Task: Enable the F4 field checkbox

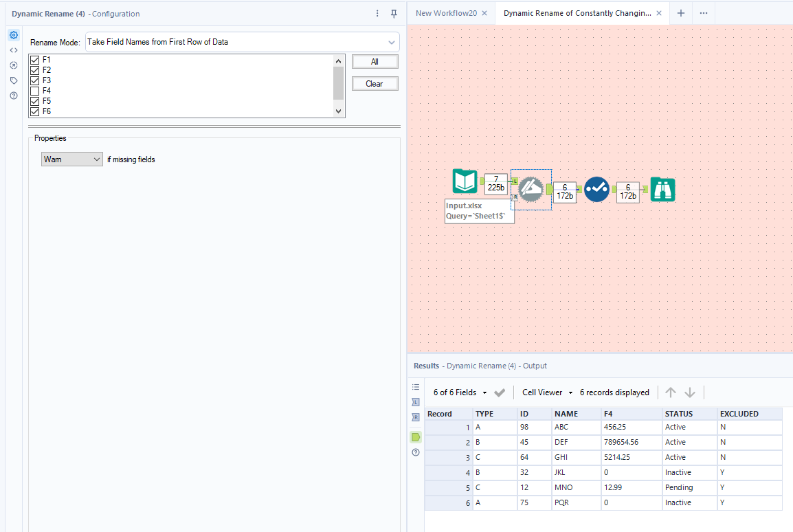Action: 35,91
